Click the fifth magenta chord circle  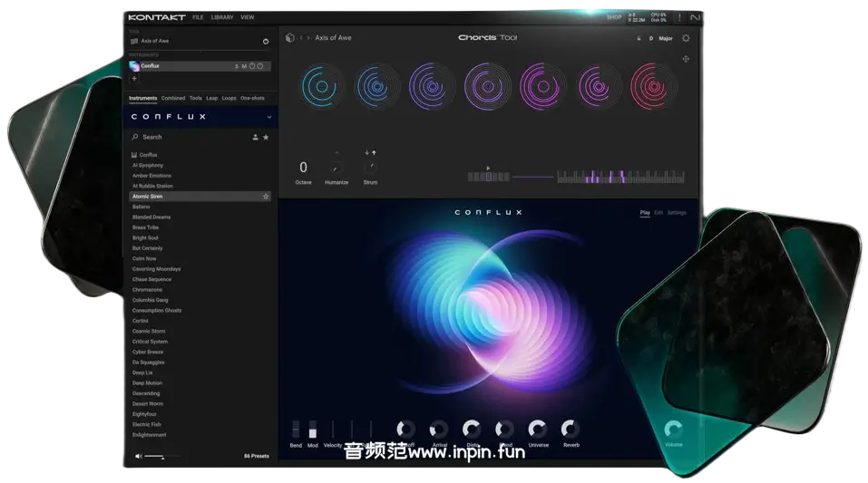pos(543,87)
